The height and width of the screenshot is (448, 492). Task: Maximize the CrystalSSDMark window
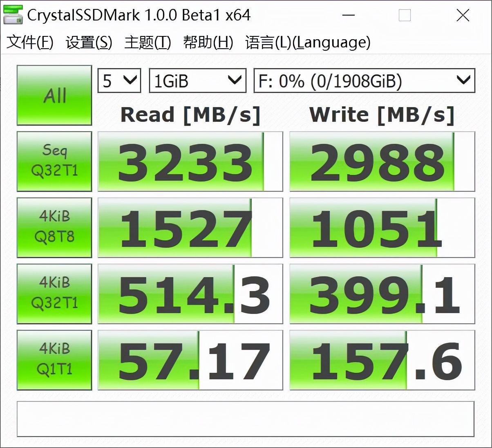pos(405,16)
